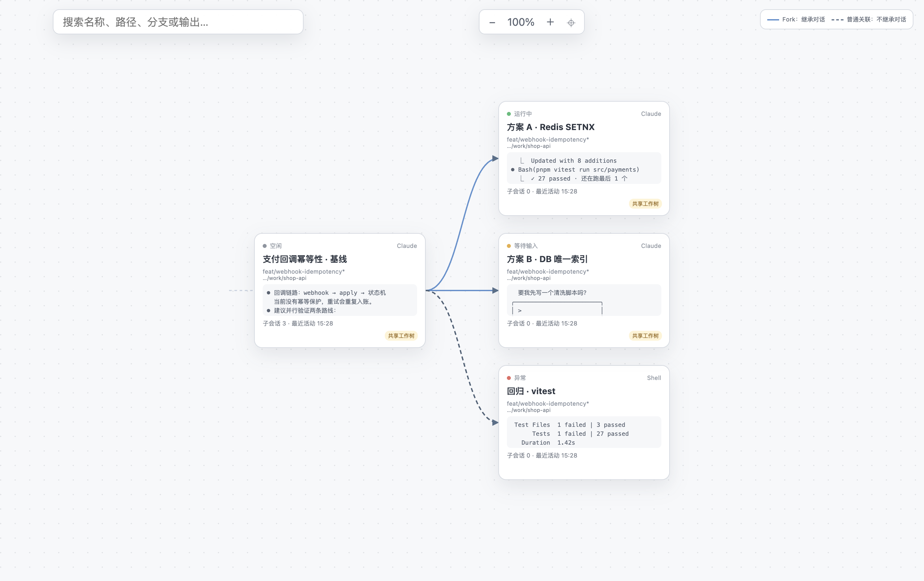Screen dimensions: 924x581
Task: Zoom in with the plus button
Action: point(550,22)
